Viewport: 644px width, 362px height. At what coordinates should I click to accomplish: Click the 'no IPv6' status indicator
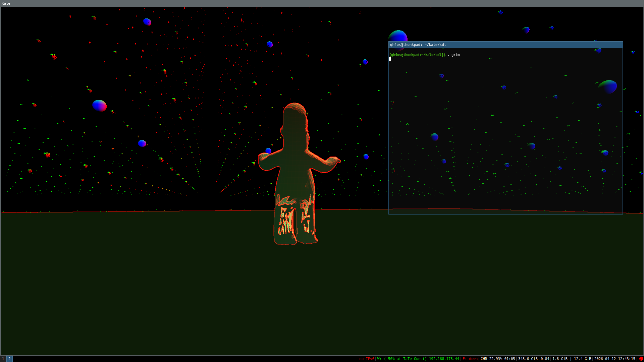[366, 359]
